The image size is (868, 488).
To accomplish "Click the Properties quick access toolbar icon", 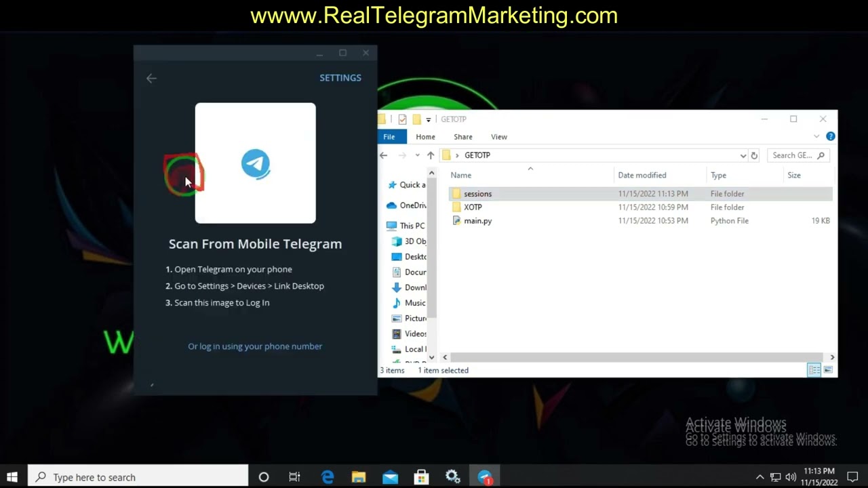I will pos(402,119).
